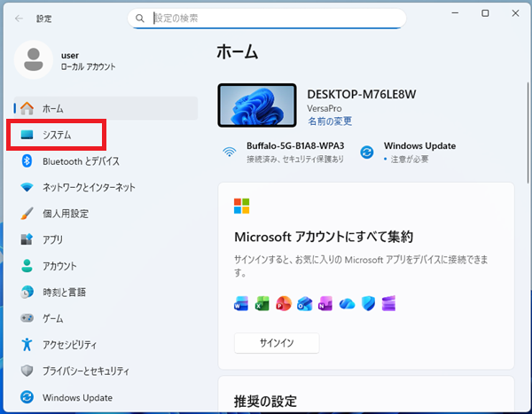
Task: Click the desktop wallpaper thumbnail
Action: [x=257, y=105]
